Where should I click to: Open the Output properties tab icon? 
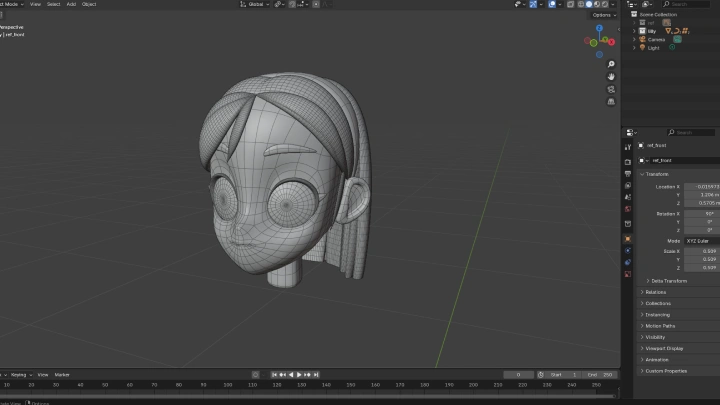tap(628, 174)
